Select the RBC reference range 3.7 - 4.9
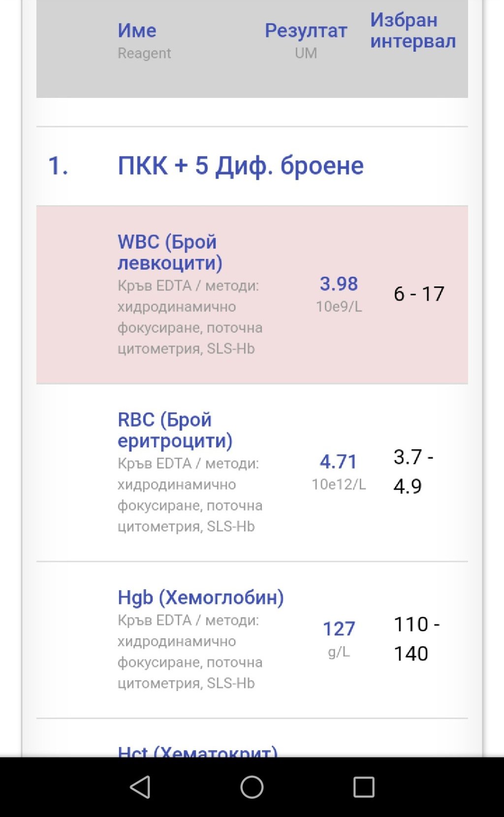 pyautogui.click(x=412, y=471)
